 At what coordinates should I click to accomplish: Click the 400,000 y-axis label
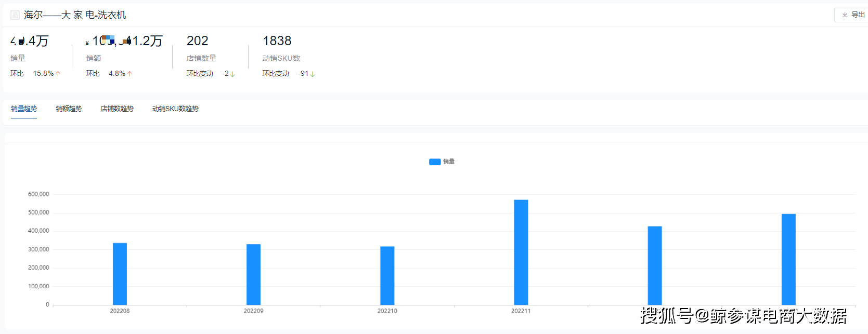point(38,231)
